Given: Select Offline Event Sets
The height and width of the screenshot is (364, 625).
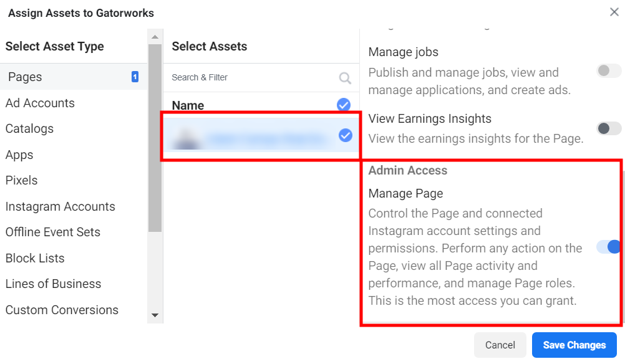Looking at the screenshot, I should pyautogui.click(x=53, y=232).
